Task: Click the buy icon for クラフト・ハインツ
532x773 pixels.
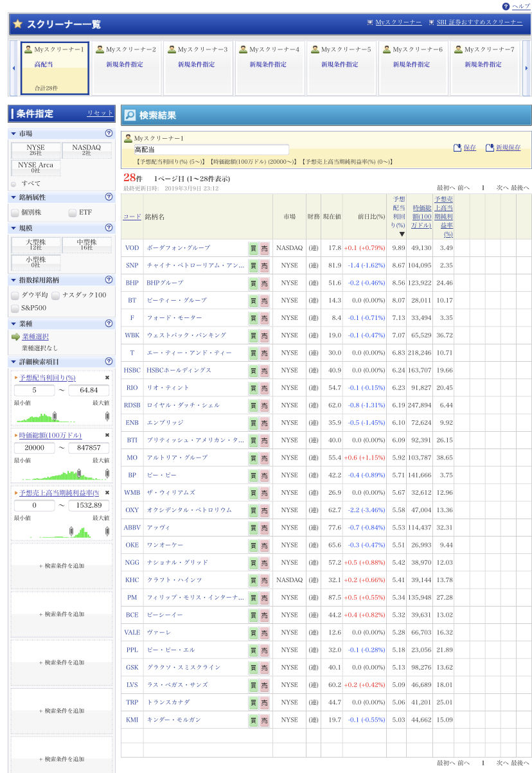Action: pyautogui.click(x=253, y=580)
